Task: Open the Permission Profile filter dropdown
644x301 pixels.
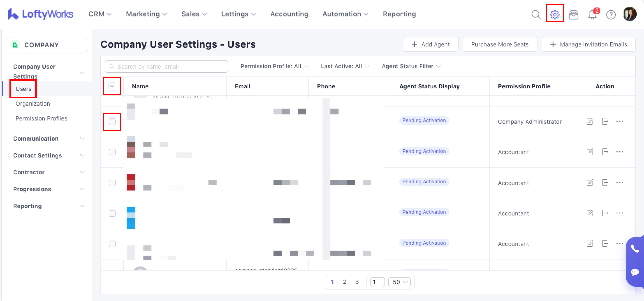Action: tap(274, 66)
